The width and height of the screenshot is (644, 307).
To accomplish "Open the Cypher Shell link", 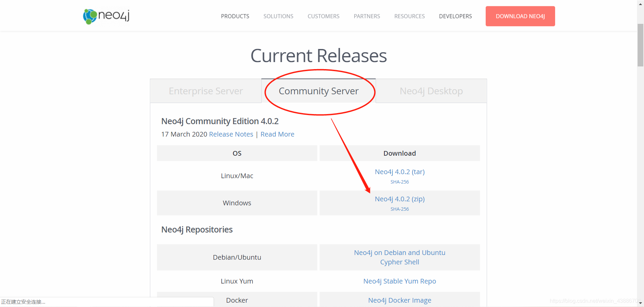I will pos(399,262).
